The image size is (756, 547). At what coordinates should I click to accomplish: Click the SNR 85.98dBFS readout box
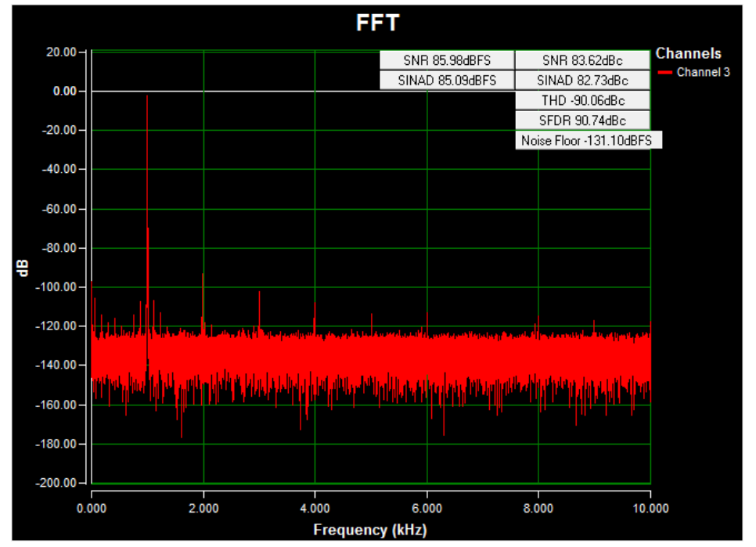[x=447, y=60]
